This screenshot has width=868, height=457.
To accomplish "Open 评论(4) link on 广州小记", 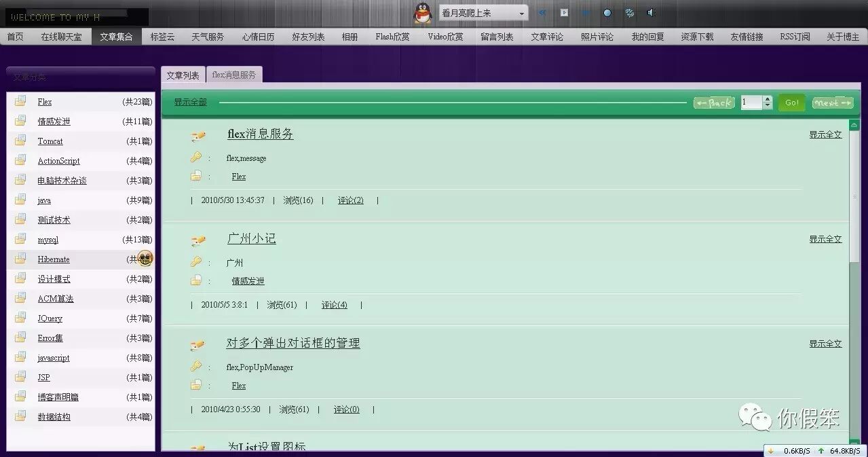I will coord(335,305).
